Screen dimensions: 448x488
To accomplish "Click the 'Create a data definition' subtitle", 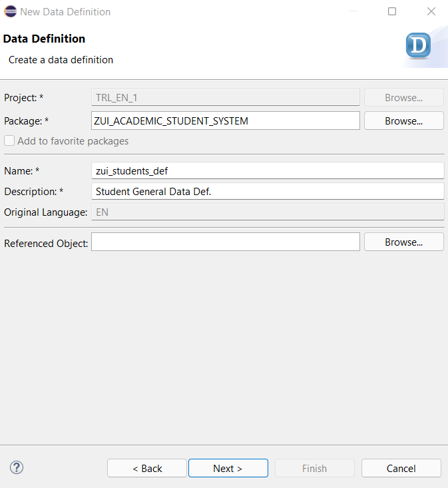I will point(61,60).
